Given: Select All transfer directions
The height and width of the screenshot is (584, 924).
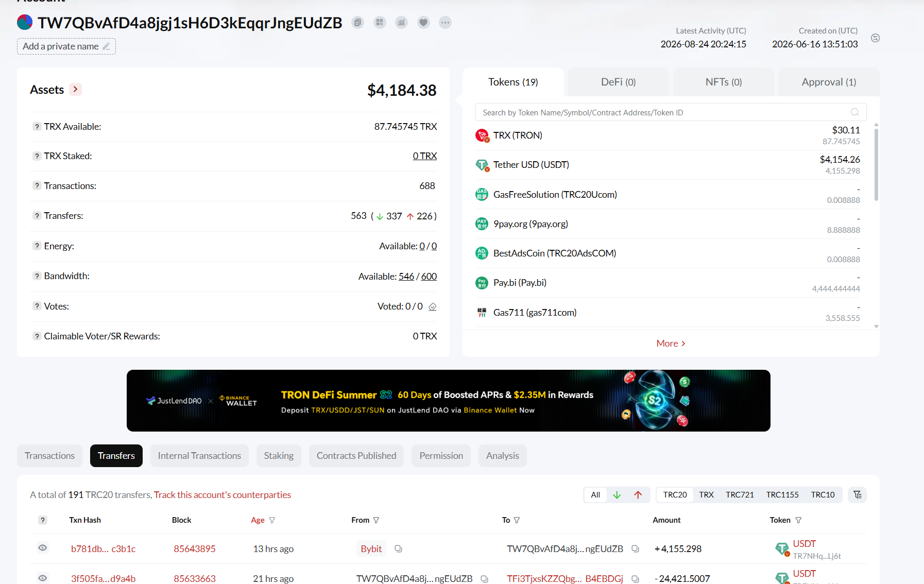Looking at the screenshot, I should (x=595, y=495).
